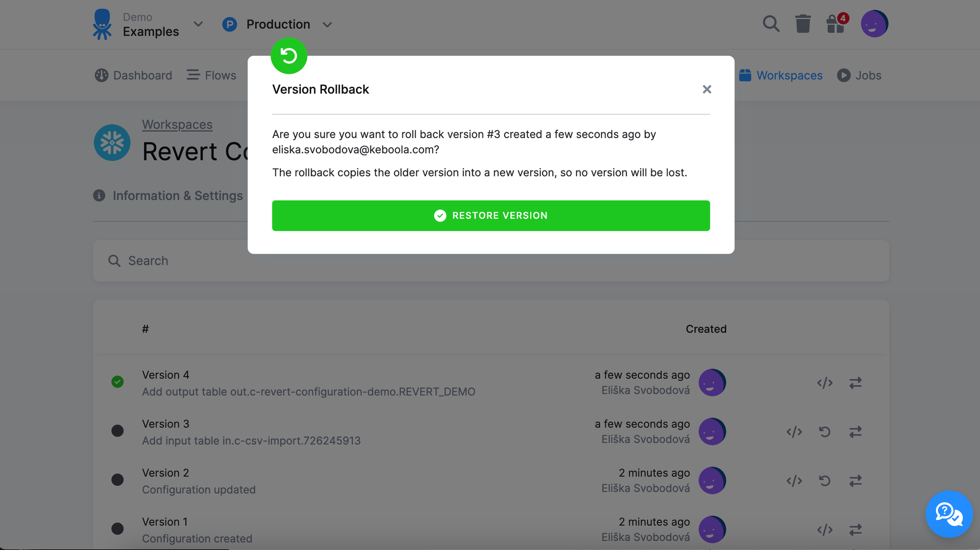Open the Flows menu item
The image size is (980, 550).
click(x=212, y=75)
